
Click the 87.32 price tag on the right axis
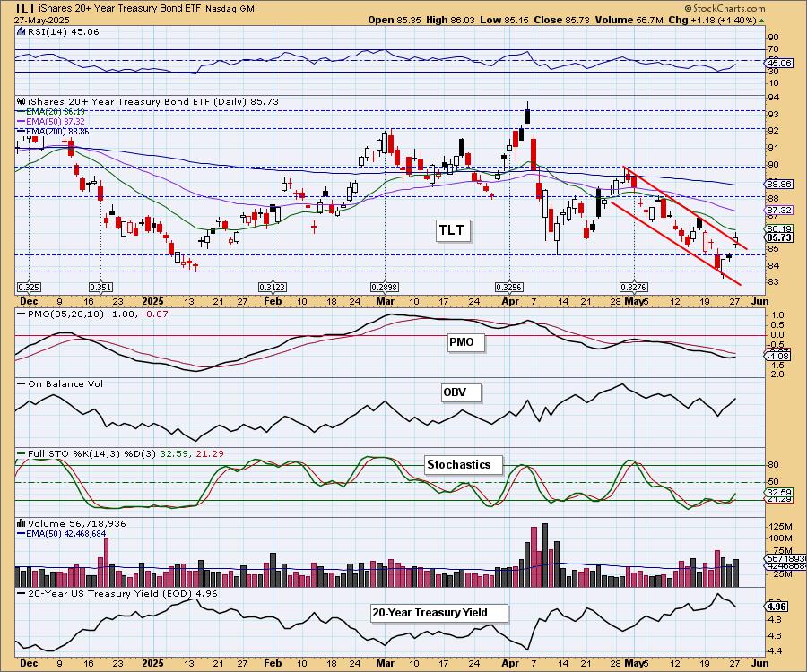[778, 211]
